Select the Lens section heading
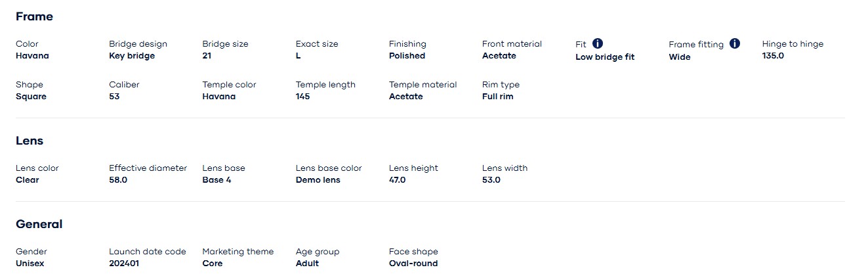The height and width of the screenshot is (278, 868). 30,141
